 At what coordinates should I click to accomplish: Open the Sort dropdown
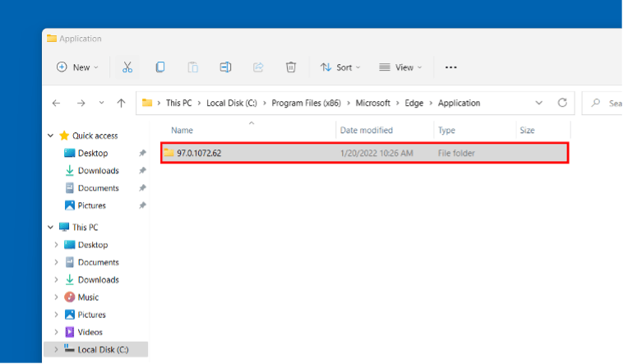coord(340,67)
